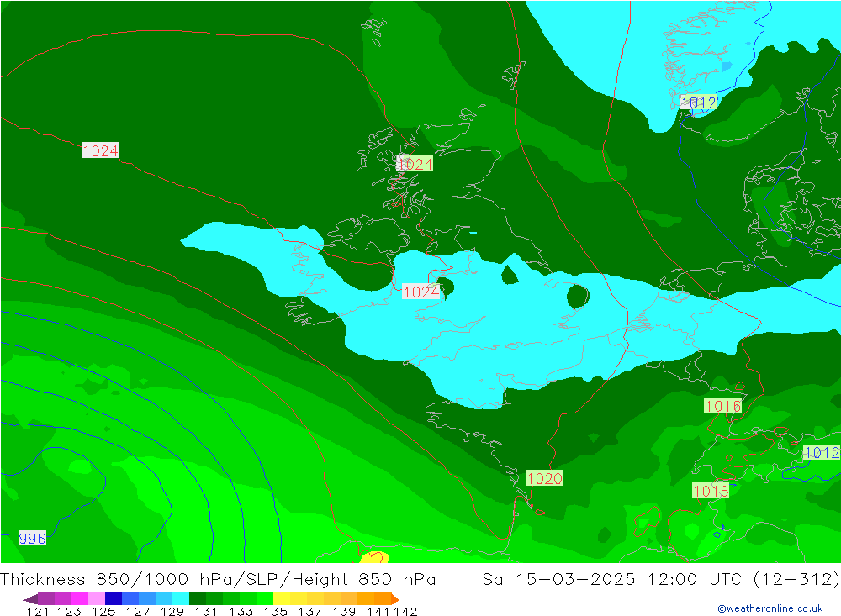Click the orange right arrow of the legend
This screenshot has width=841, height=616.
[395, 598]
